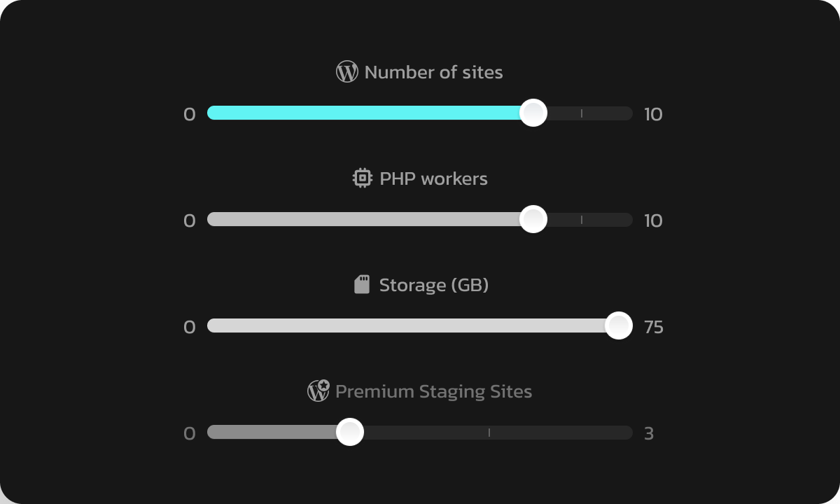The height and width of the screenshot is (504, 840).
Task: Click the maximum value 75 for Storage
Action: tap(653, 328)
